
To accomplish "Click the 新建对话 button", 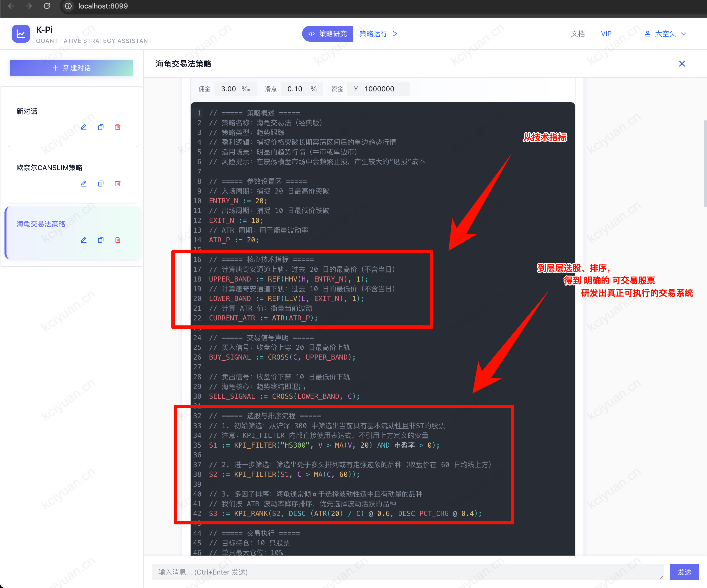I will (71, 68).
